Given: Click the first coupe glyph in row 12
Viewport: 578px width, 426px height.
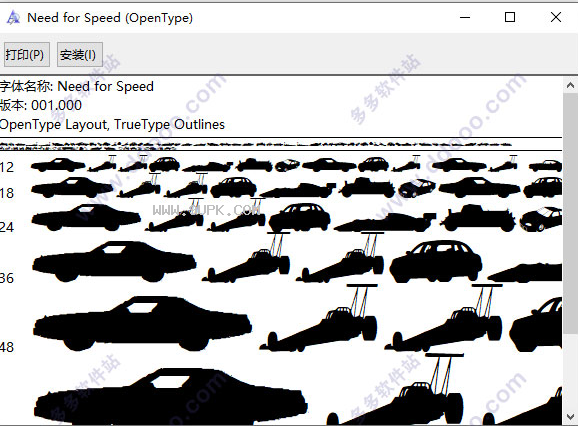Looking at the screenshot, I should (58, 165).
